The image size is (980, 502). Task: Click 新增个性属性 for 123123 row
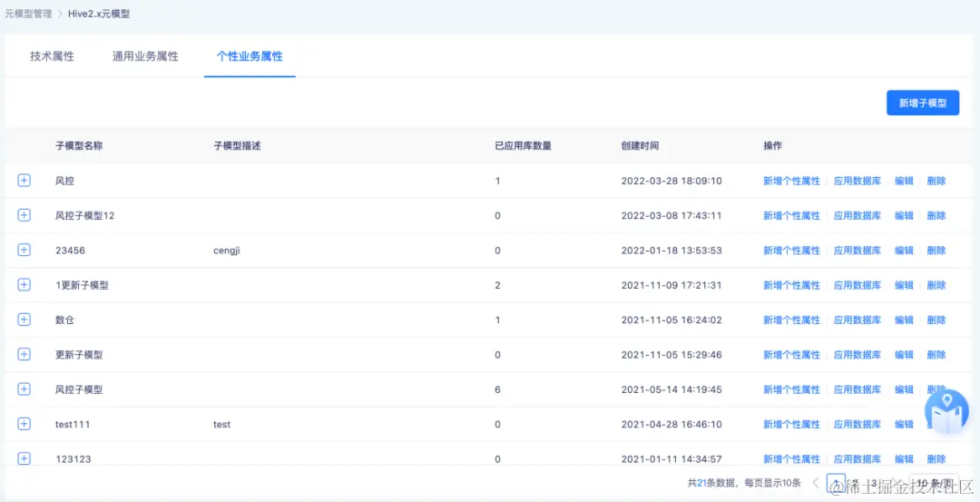pyautogui.click(x=791, y=458)
